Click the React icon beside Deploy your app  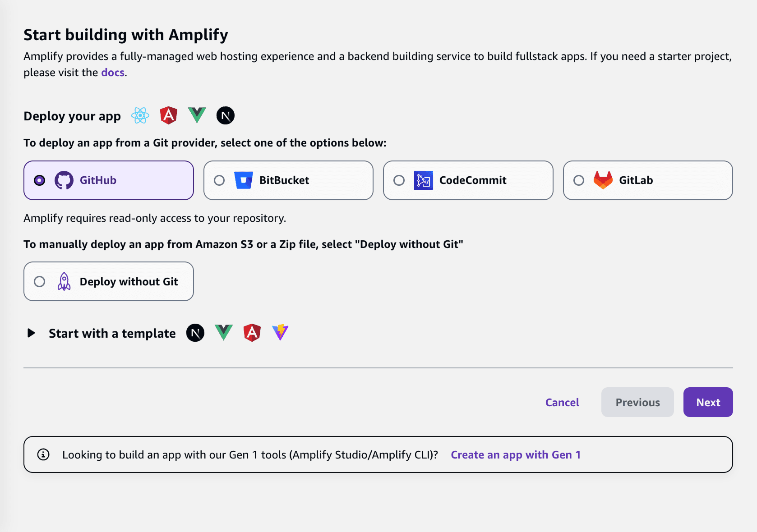140,116
